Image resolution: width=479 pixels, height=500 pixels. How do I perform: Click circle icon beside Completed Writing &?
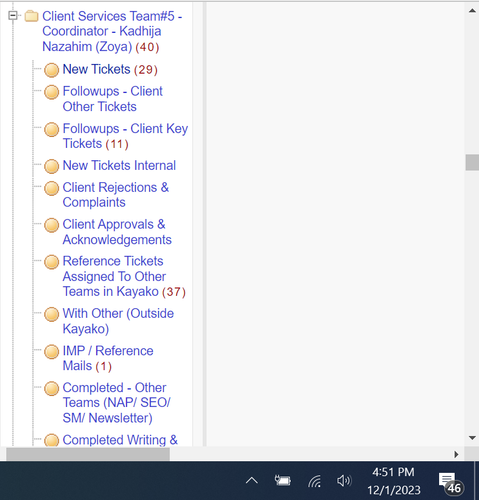click(x=51, y=440)
